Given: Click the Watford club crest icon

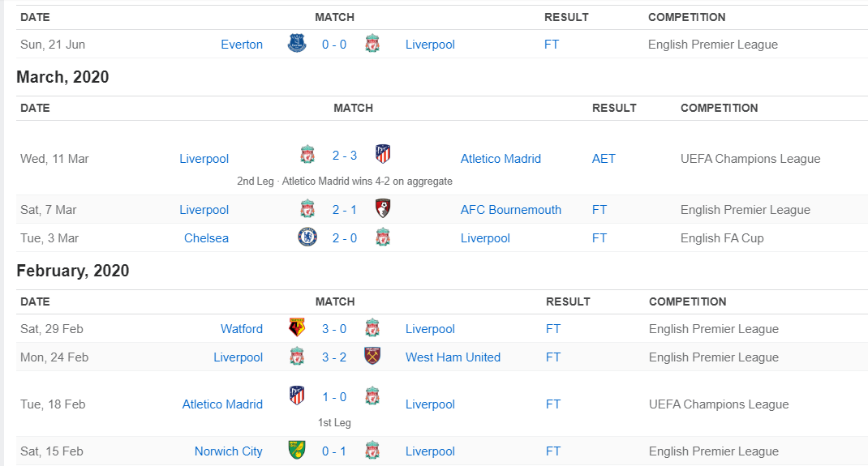Looking at the screenshot, I should pos(297,328).
